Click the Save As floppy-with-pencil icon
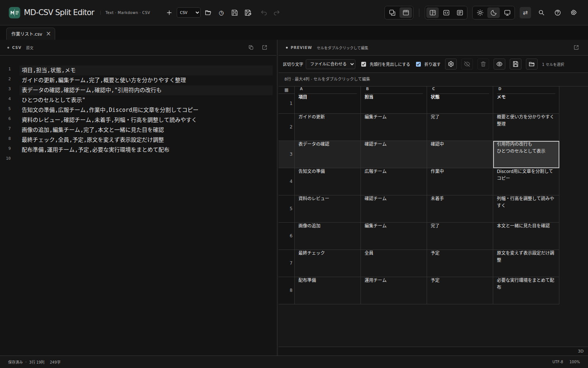588x368 pixels. click(x=248, y=13)
